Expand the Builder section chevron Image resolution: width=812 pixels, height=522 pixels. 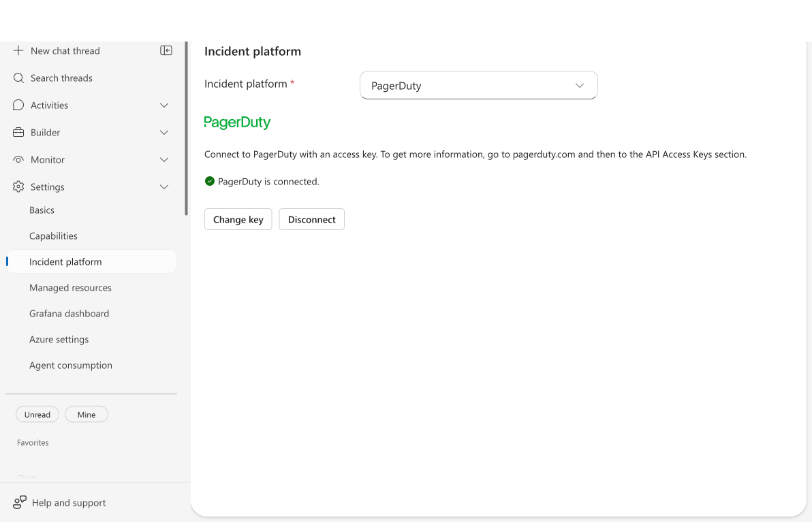[x=164, y=133]
